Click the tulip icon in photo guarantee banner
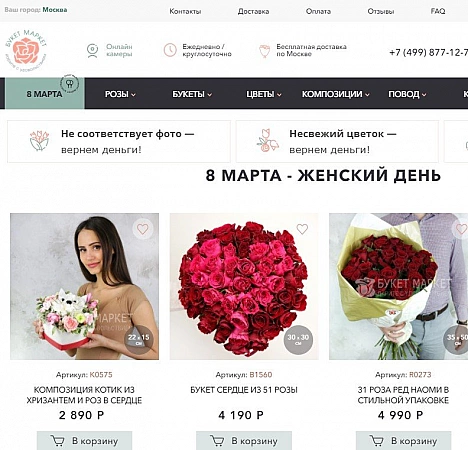The height and width of the screenshot is (450, 468). [x=39, y=141]
